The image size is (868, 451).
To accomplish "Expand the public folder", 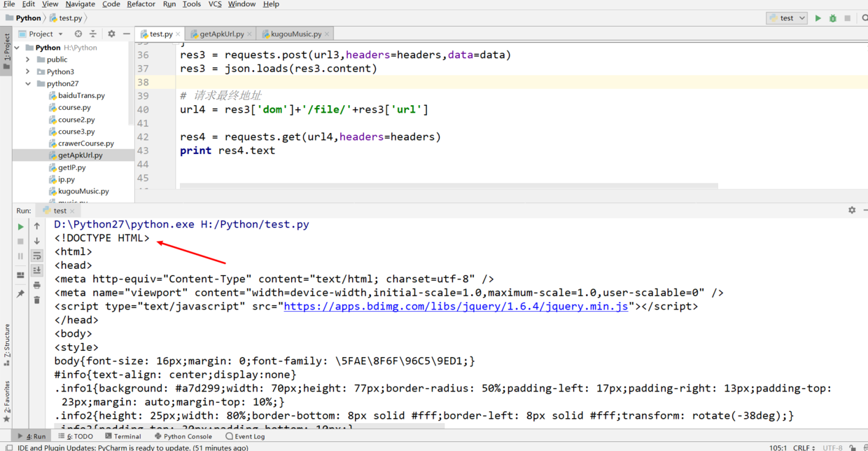I will [x=28, y=60].
